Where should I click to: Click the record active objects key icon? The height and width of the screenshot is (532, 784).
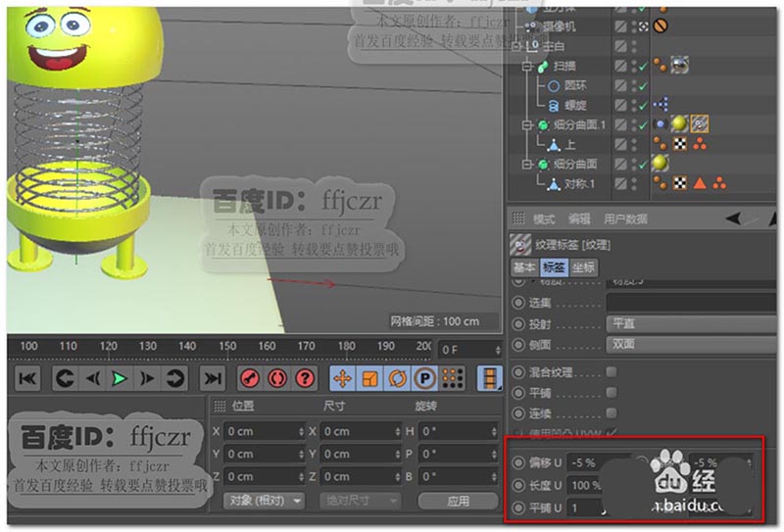pyautogui.click(x=250, y=378)
